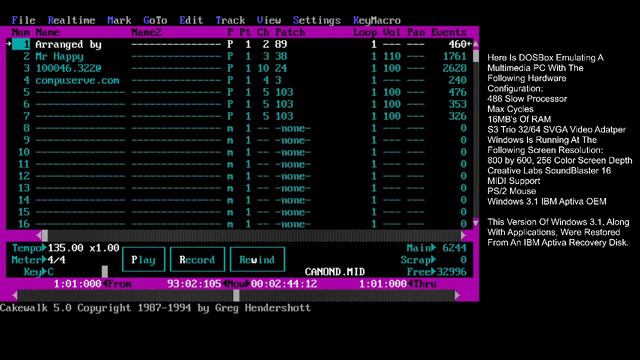Open the KeyMacro menu
This screenshot has height=360, width=640.
point(377,20)
